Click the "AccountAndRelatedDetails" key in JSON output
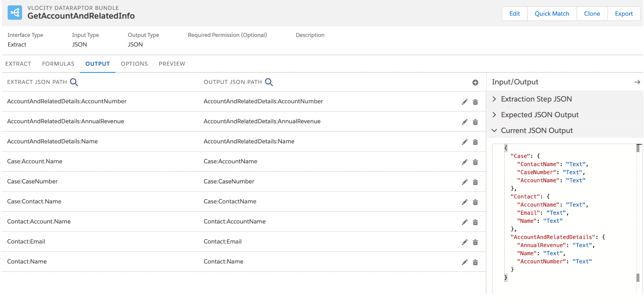The image size is (644, 301). coord(553,237)
